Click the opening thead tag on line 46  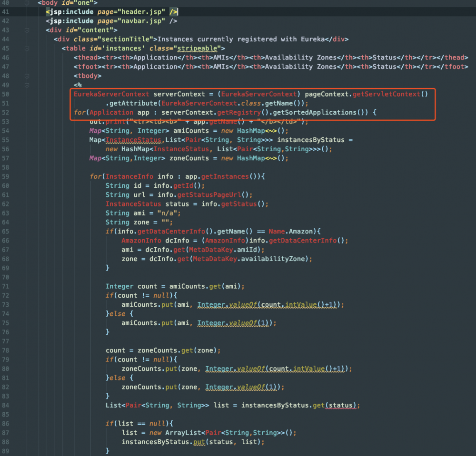[x=88, y=58]
